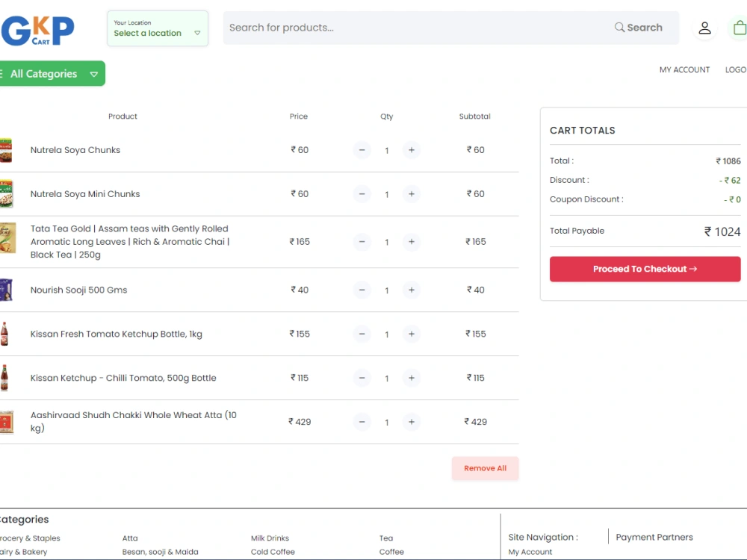Click the Remove All button
This screenshot has width=747, height=560.
click(485, 468)
